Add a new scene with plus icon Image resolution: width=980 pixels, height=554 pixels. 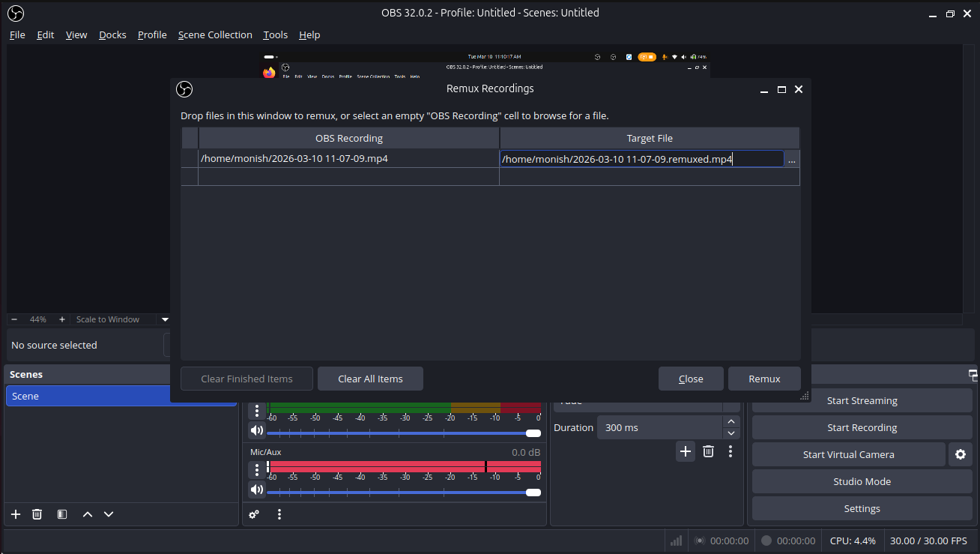tap(16, 514)
